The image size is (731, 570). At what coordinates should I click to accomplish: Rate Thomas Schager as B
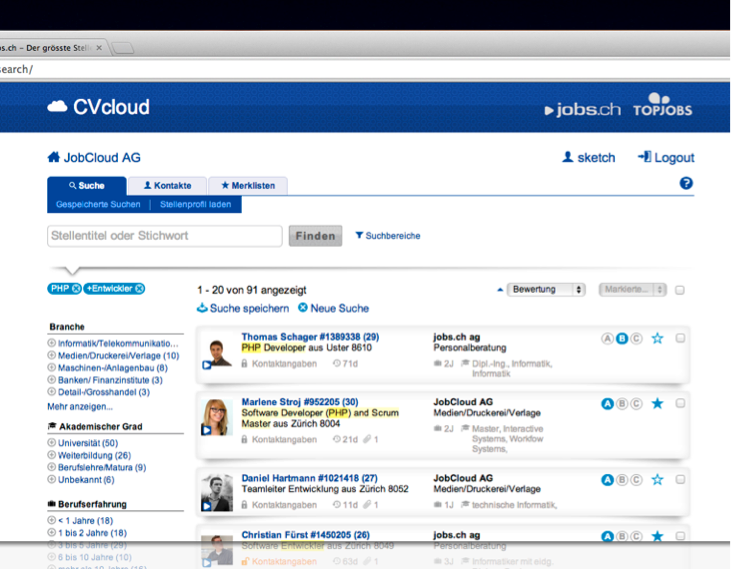(622, 338)
